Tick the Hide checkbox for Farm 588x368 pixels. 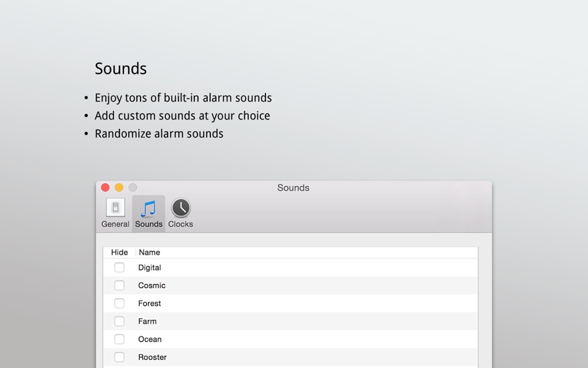click(119, 322)
